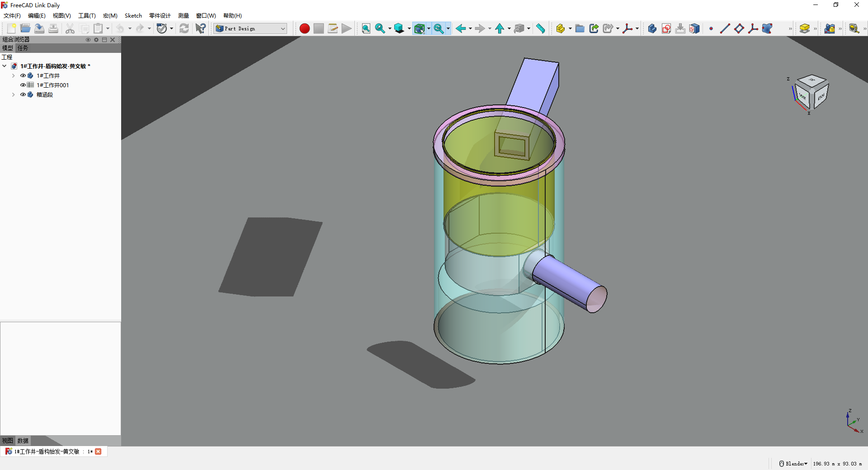Viewport: 868px width, 470px height.
Task: Create a datum line from the toolbar
Action: 725,28
